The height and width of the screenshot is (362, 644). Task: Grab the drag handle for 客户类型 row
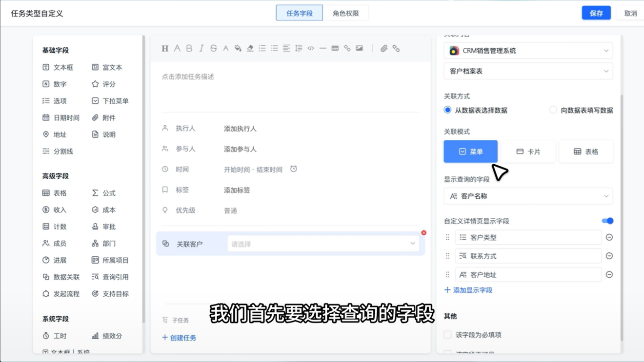click(447, 237)
